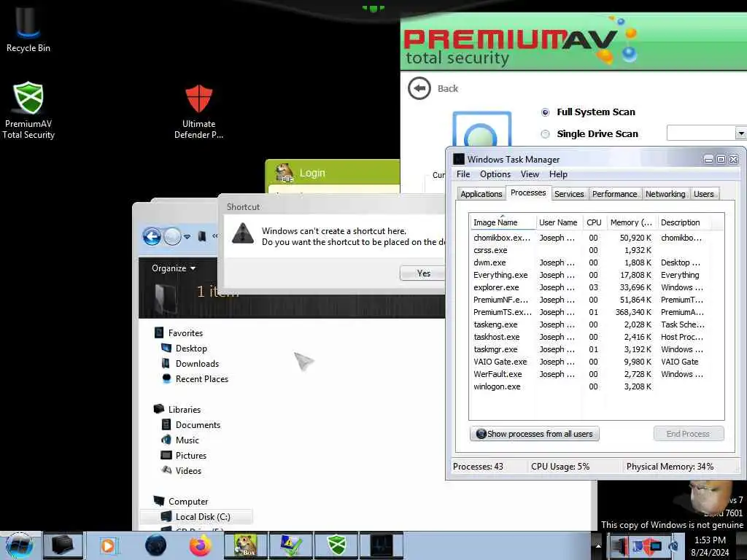Select Recent Places under Favorites

(x=201, y=378)
